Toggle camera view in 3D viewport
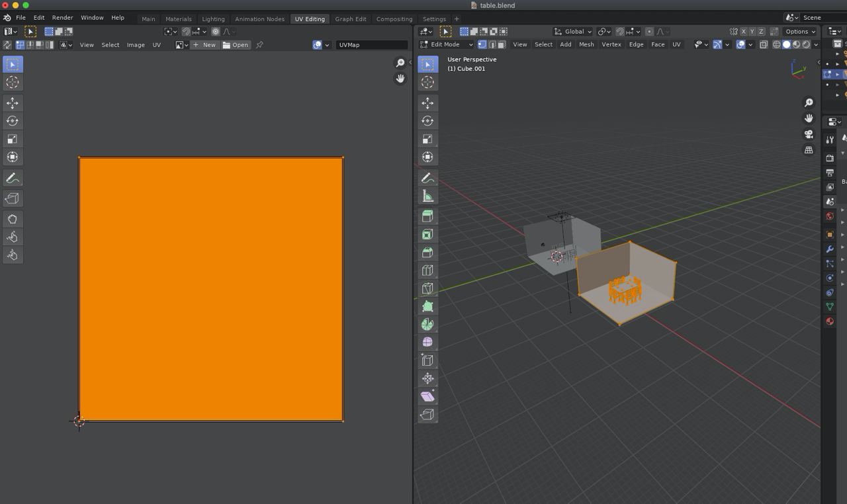Image resolution: width=847 pixels, height=504 pixels. point(809,134)
